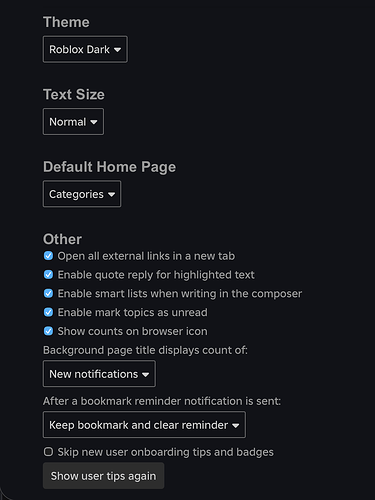This screenshot has height=500, width=375.
Task: Click the Skip new user onboarding tips label
Action: tap(166, 452)
